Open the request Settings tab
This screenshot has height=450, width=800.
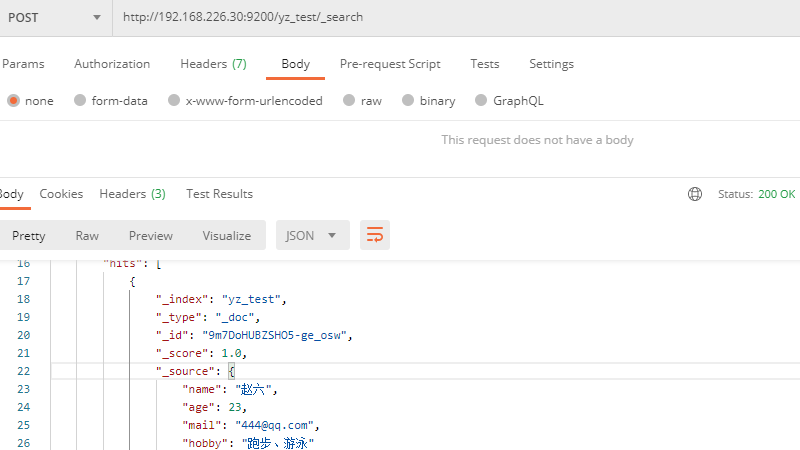click(551, 64)
